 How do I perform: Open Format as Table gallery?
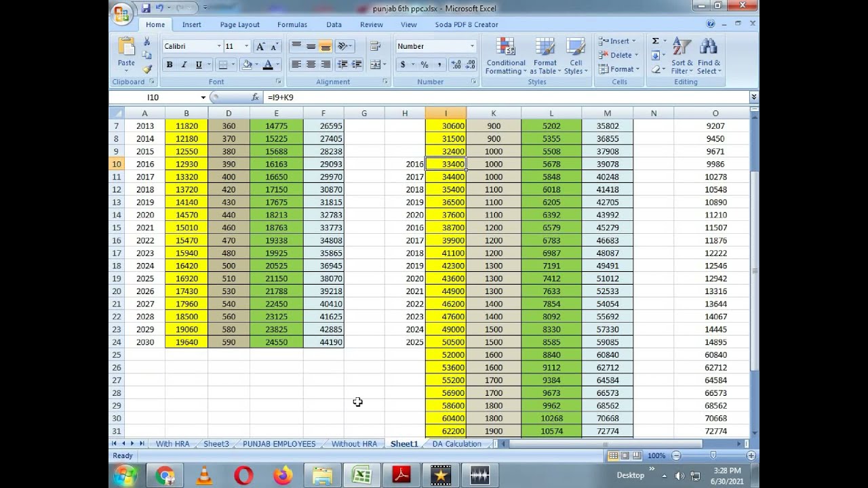[545, 56]
